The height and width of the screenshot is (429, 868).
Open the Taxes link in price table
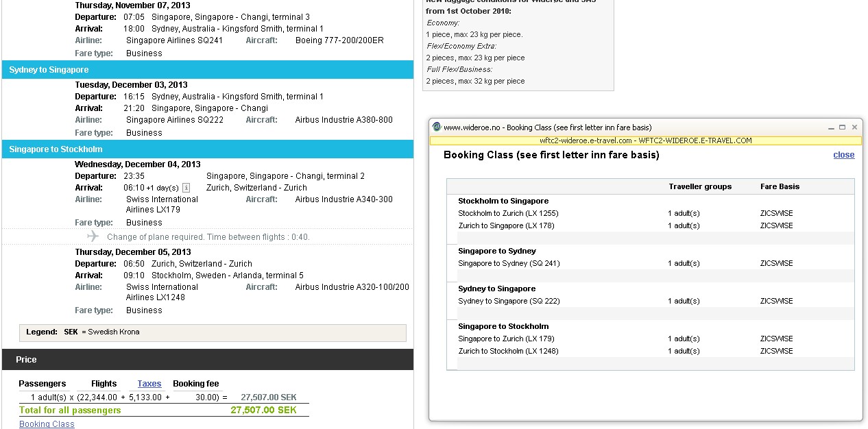(149, 384)
